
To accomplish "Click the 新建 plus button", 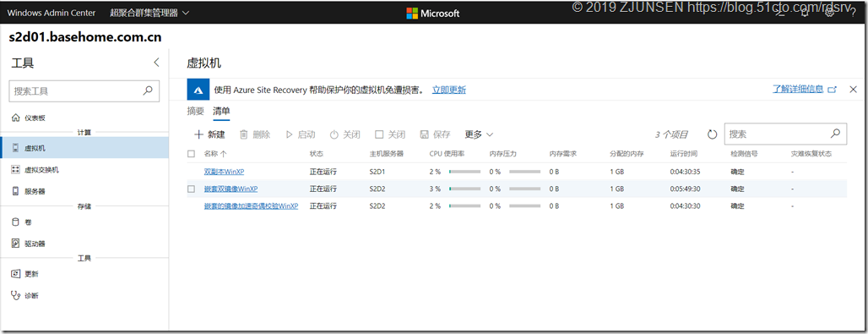I will [x=209, y=134].
